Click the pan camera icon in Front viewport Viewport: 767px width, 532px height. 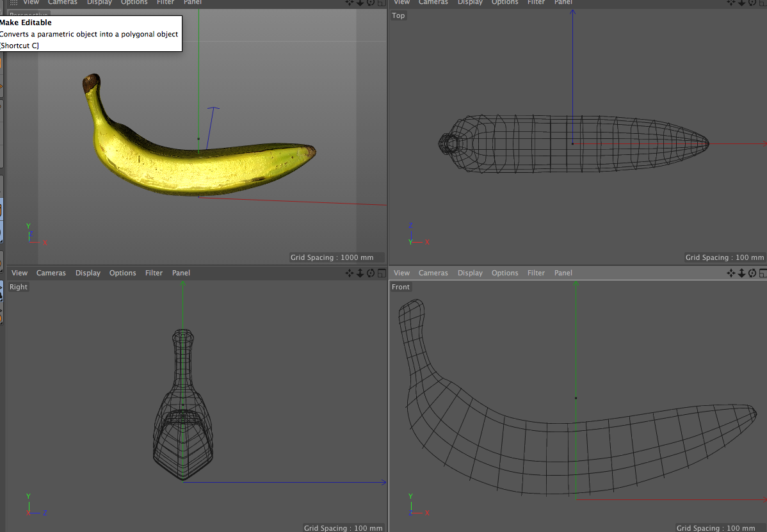coord(731,273)
